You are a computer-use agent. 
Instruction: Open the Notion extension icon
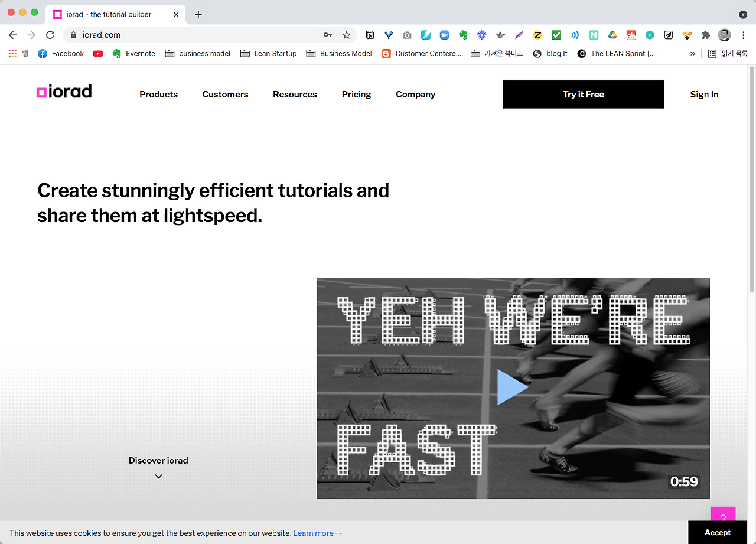(x=370, y=35)
